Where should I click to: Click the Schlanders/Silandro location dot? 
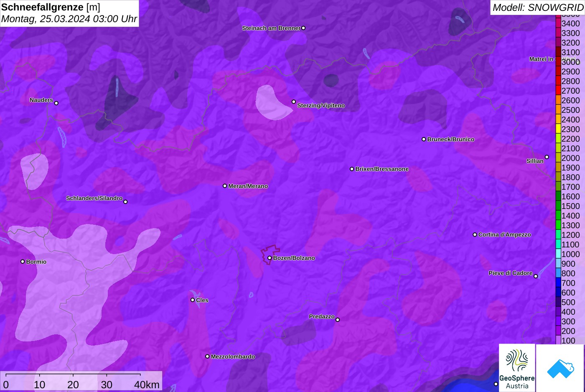click(125, 201)
